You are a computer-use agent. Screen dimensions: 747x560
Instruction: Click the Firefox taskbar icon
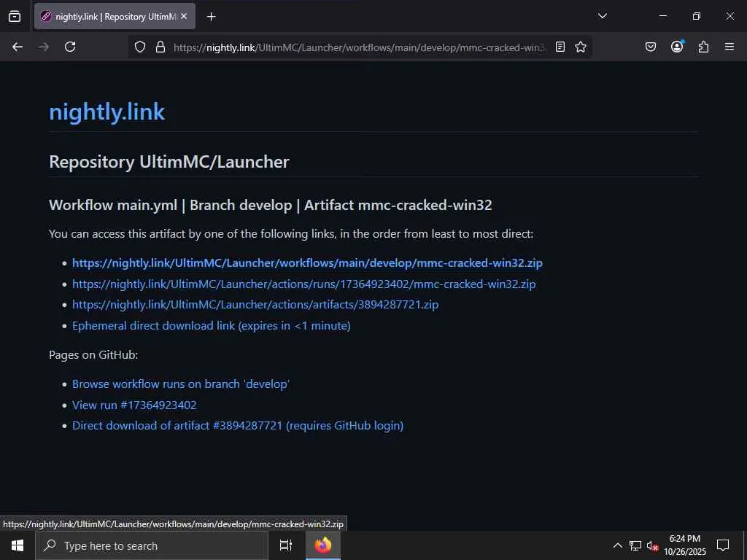tap(323, 545)
